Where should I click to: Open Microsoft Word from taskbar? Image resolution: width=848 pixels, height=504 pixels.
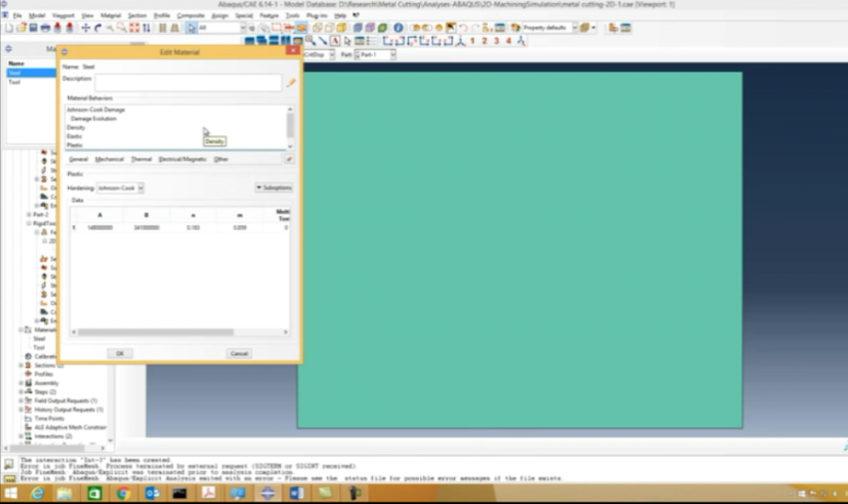tap(297, 494)
